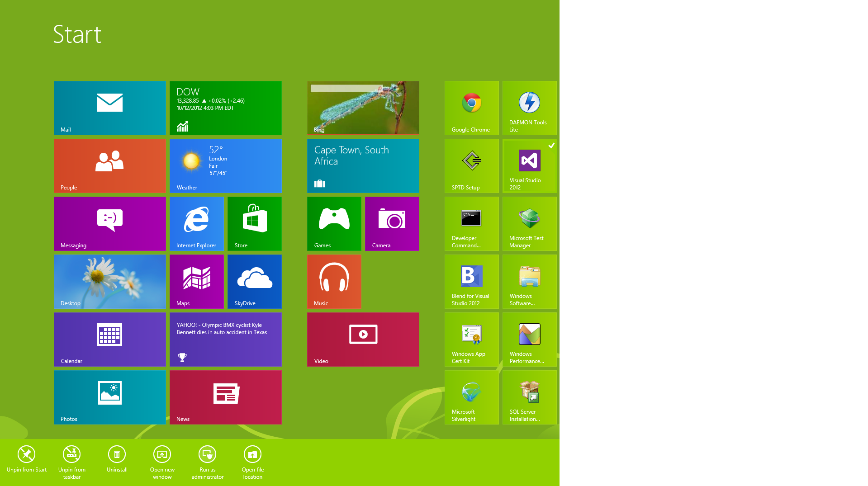Open the Desktop tile

point(110,282)
